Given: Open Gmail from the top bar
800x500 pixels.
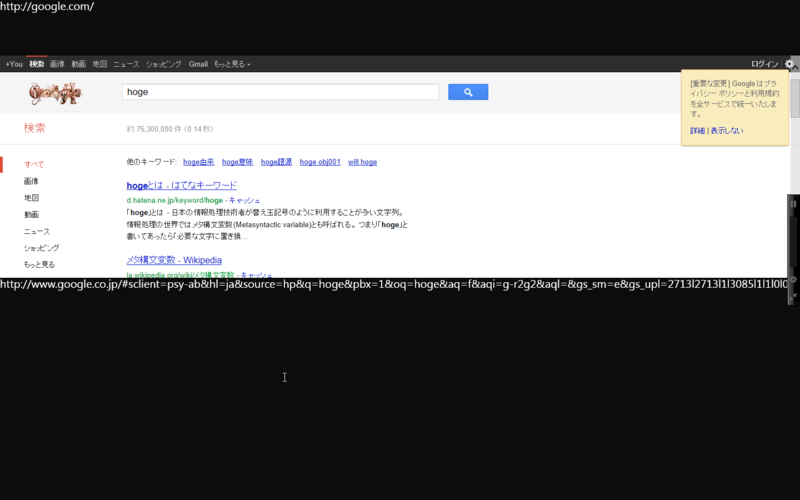Looking at the screenshot, I should pyautogui.click(x=198, y=64).
